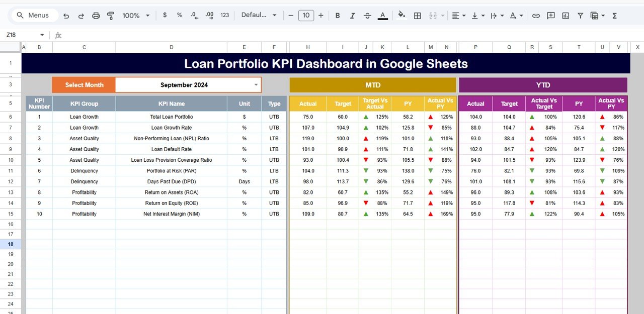The height and width of the screenshot is (314, 644).
Task: Print the spreadsheet
Action: 96,16
